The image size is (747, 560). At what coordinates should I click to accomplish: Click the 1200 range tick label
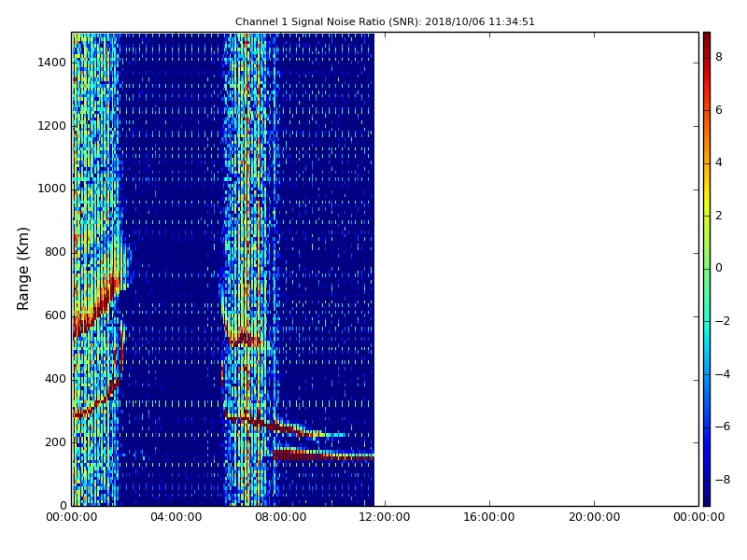(x=52, y=126)
